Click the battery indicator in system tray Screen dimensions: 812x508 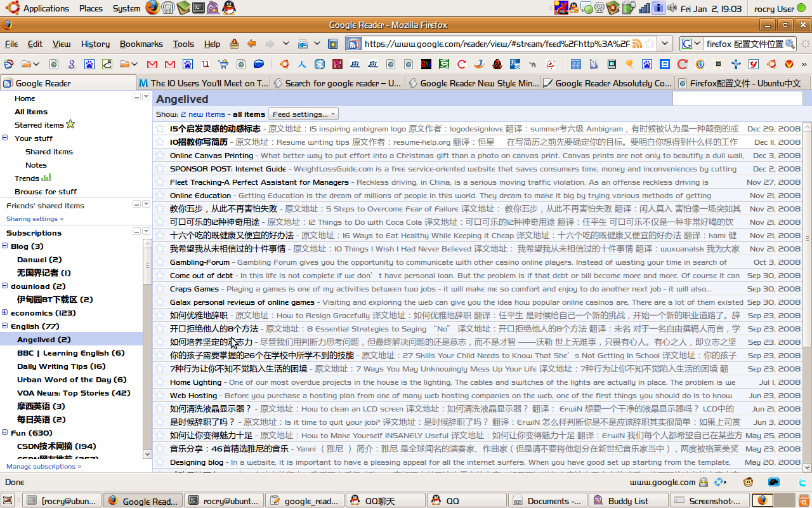pos(629,8)
